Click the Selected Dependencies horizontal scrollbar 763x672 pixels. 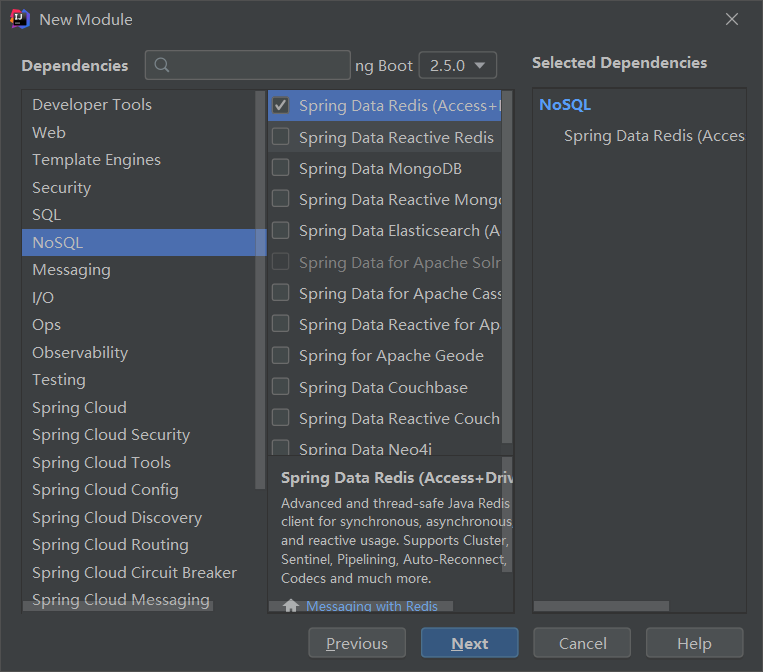coord(601,606)
